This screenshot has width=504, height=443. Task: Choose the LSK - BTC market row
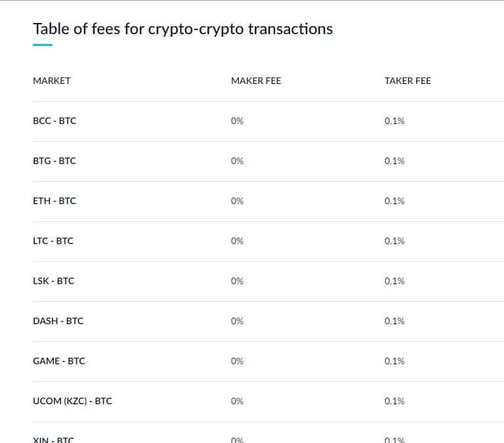(x=54, y=281)
